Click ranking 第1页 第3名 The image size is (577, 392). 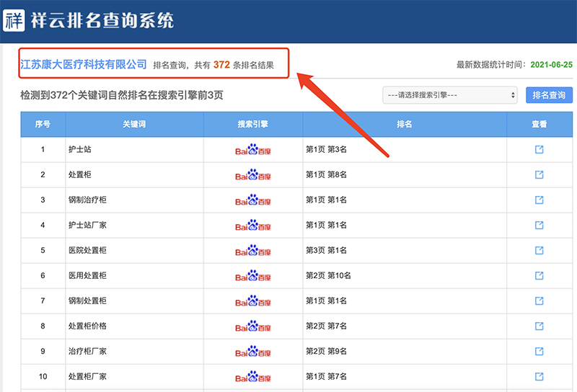pyautogui.click(x=327, y=149)
